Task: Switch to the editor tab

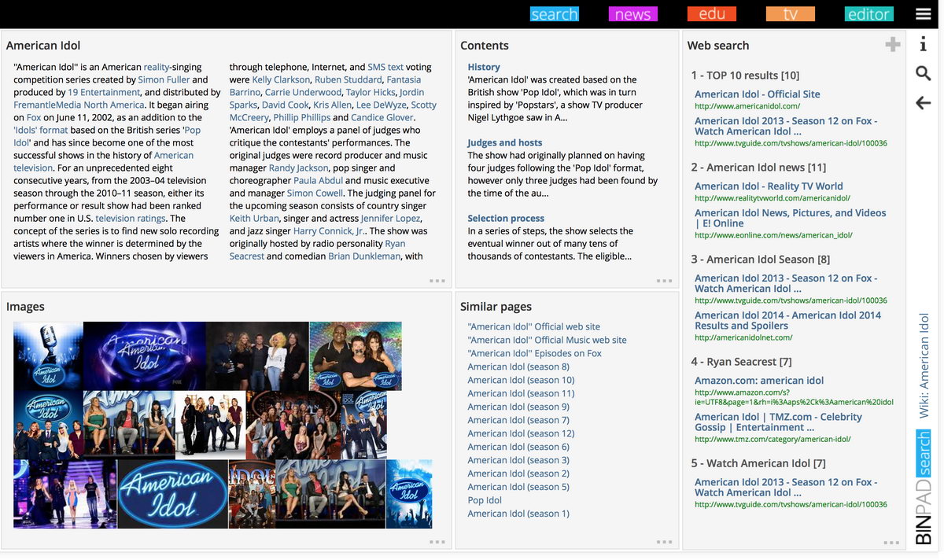Action: click(x=869, y=14)
